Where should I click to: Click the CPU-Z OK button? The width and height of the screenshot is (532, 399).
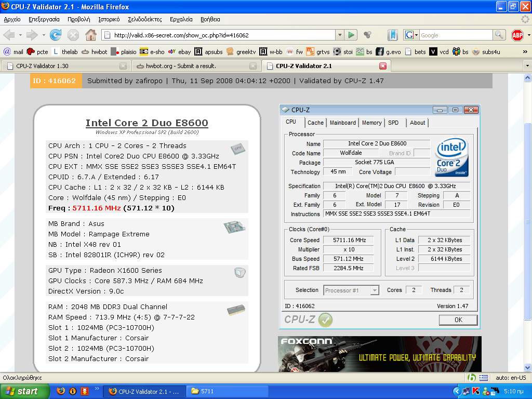pos(458,320)
